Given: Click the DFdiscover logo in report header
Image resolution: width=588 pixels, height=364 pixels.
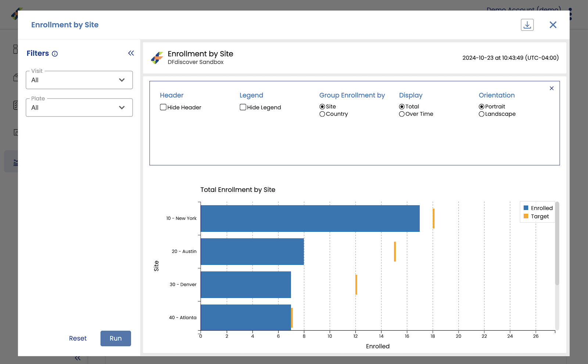Looking at the screenshot, I should 157,58.
